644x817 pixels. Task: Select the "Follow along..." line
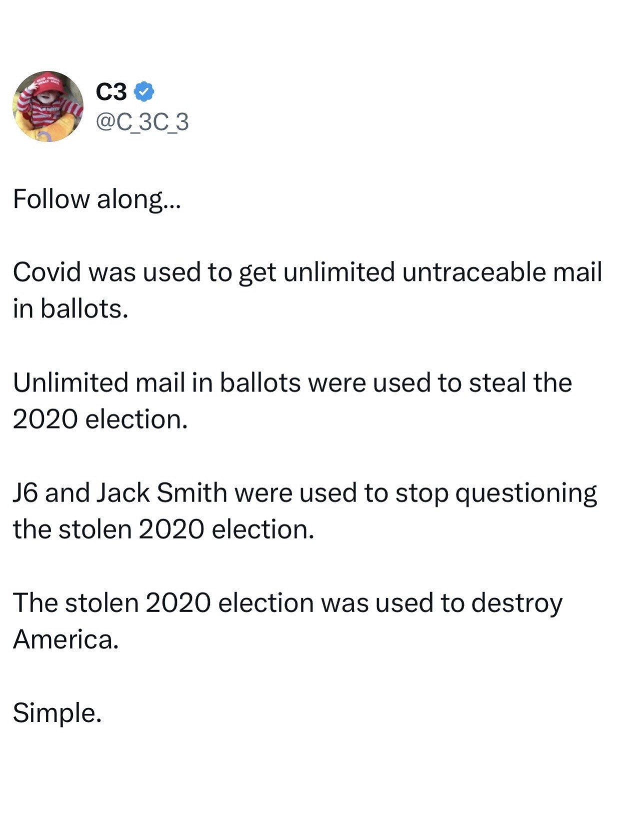click(x=95, y=199)
